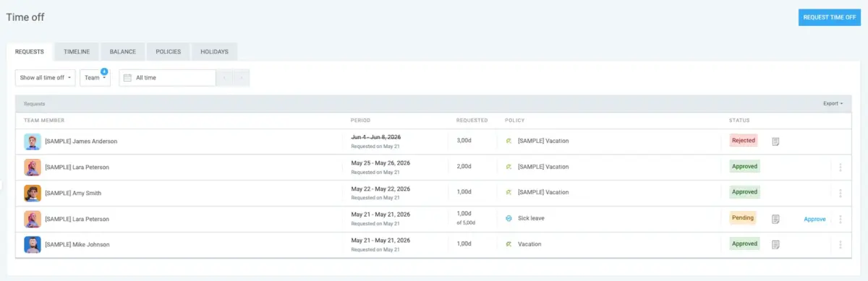Switch to the Requests tab
Viewport: 868px width, 281px height.
(30, 52)
